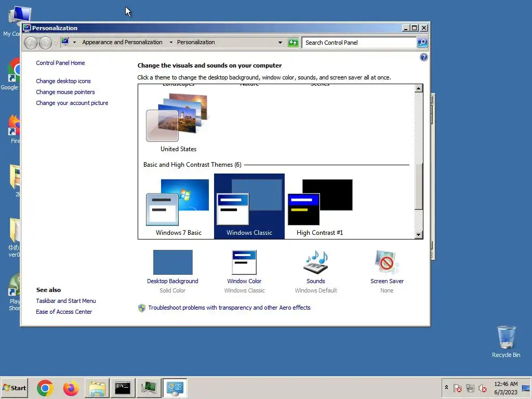The image size is (532, 399).
Task: Click the Desktop Background link
Action: pyautogui.click(x=172, y=281)
